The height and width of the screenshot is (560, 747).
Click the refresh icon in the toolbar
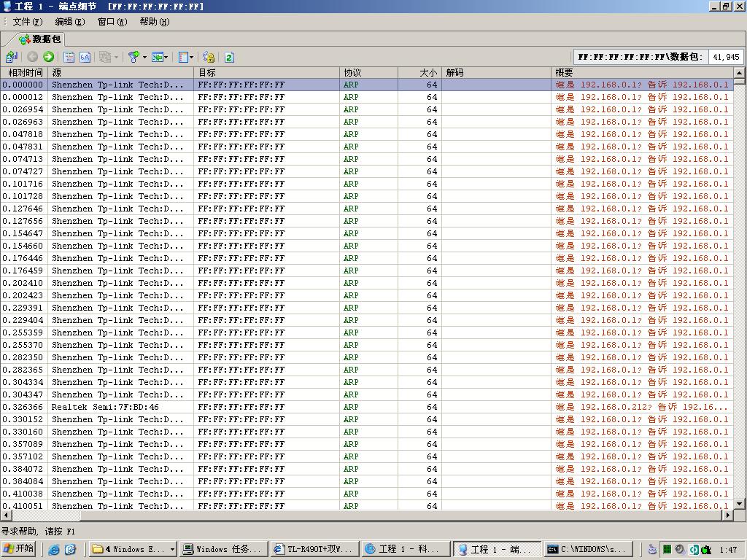tap(229, 57)
